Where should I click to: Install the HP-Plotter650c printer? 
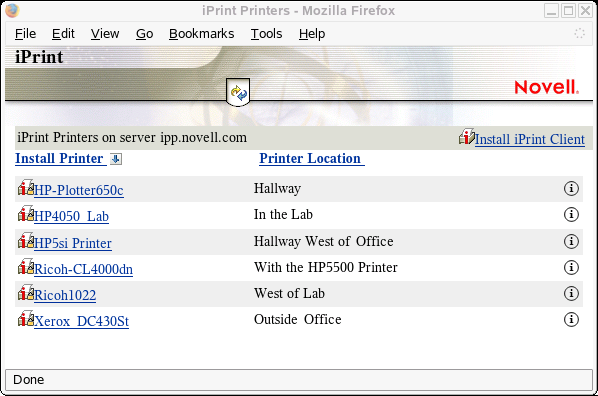79,190
